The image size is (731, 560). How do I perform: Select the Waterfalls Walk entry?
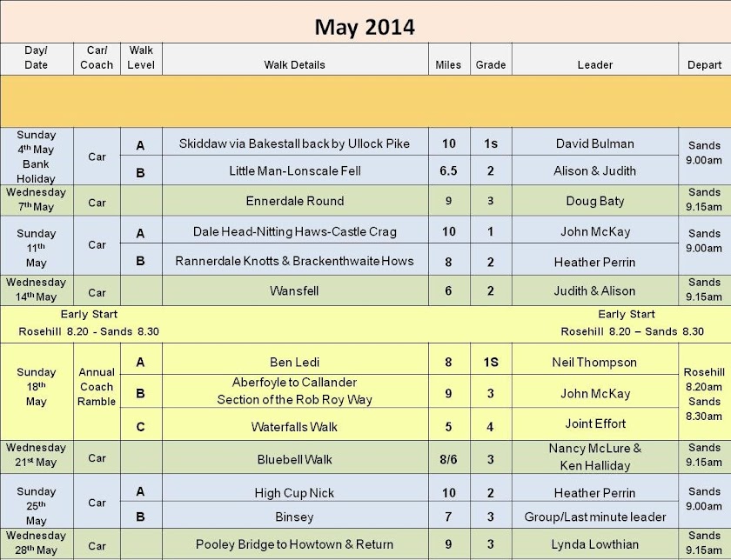294,427
